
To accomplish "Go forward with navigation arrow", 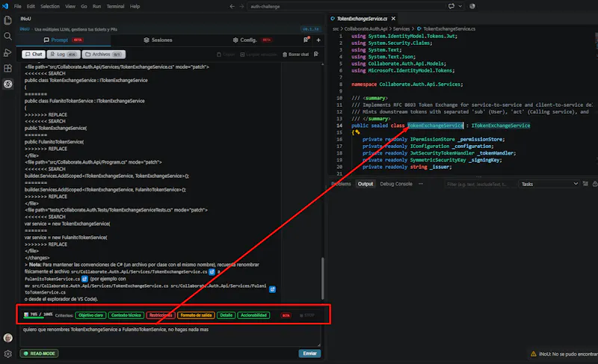I will point(241,6).
